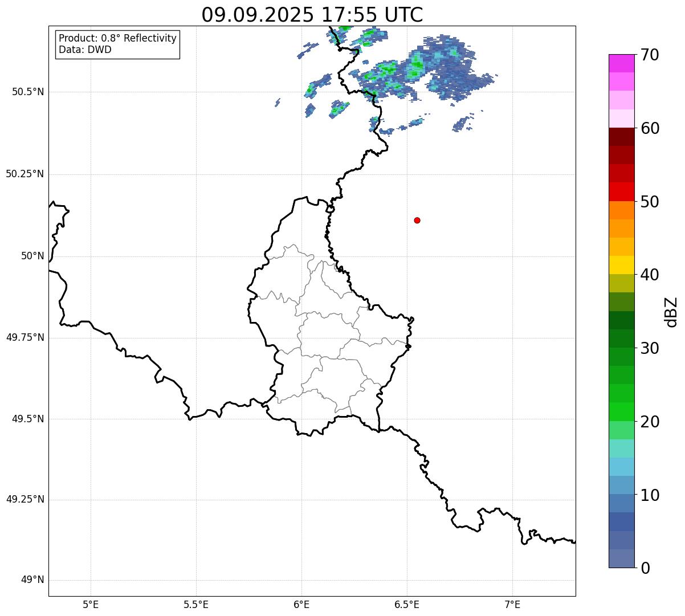Viewport: 685px width, 616px height.
Task: Click the 'Data: DWD' text
Action: tap(85, 50)
